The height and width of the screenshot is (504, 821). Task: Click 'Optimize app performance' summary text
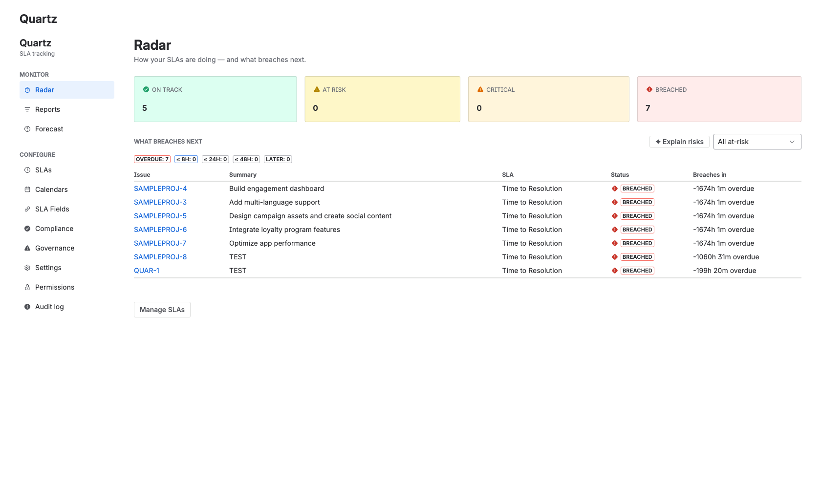coord(272,243)
